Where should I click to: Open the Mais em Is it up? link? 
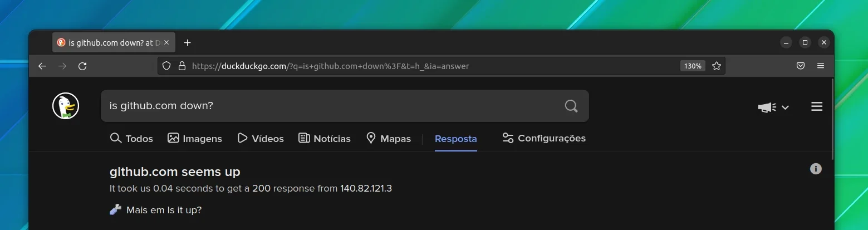(x=164, y=210)
